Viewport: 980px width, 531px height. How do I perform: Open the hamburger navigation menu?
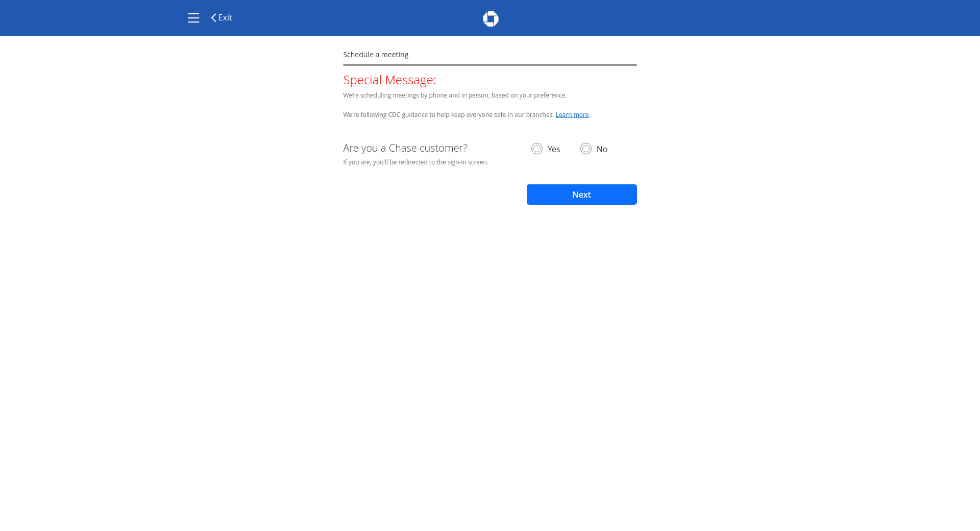pyautogui.click(x=193, y=18)
